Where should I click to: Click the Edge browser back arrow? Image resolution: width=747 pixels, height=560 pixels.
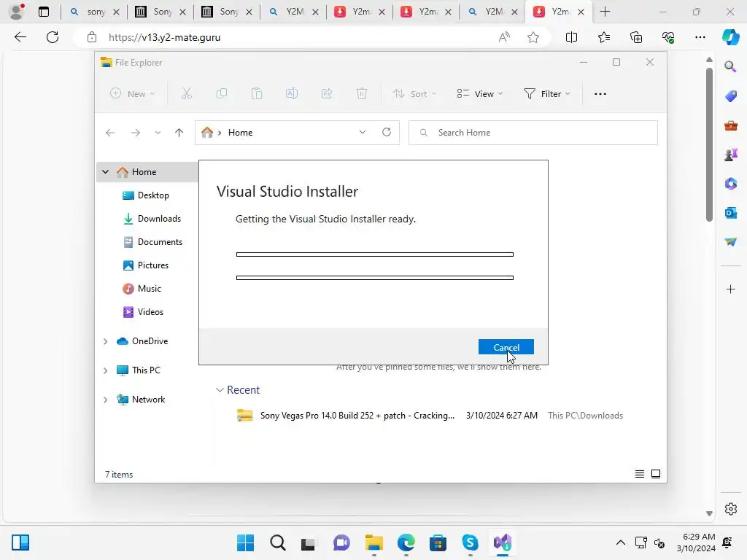click(x=20, y=37)
